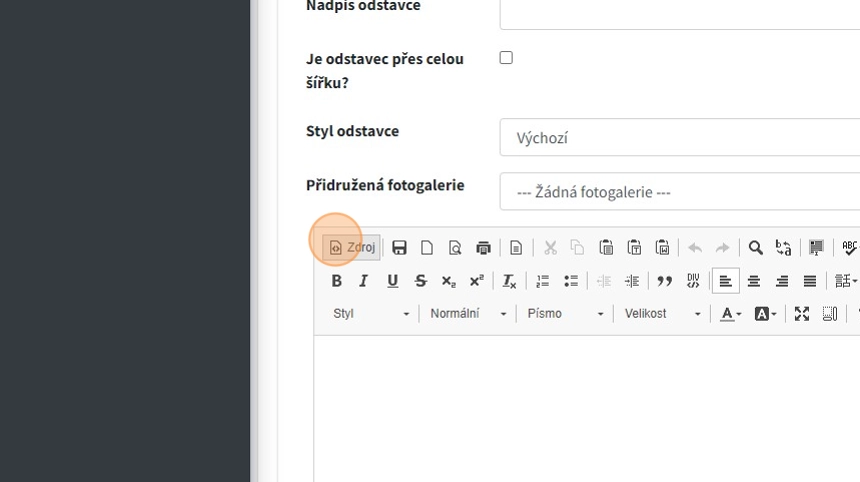Open the Styl odstavce dropdown

tap(680, 137)
